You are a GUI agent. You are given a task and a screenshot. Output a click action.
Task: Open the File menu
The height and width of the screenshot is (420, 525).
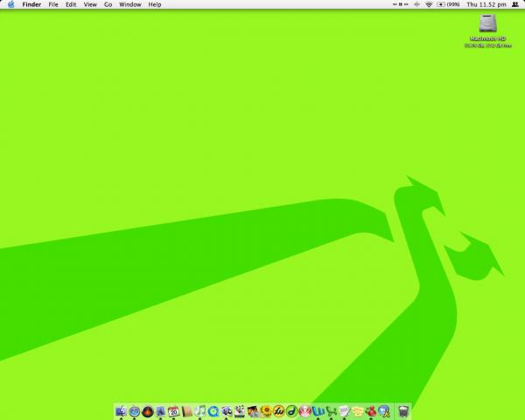[x=53, y=4]
